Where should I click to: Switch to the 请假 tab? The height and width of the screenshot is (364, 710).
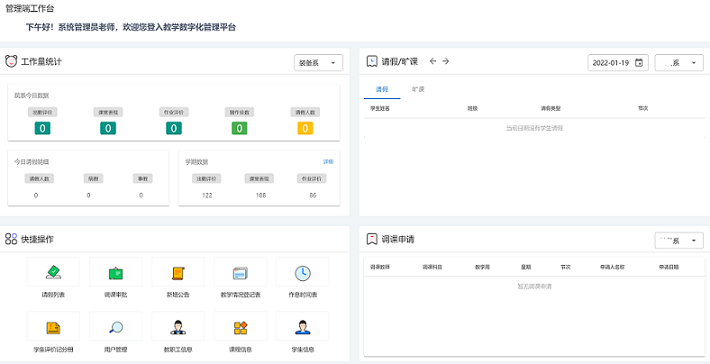(382, 89)
